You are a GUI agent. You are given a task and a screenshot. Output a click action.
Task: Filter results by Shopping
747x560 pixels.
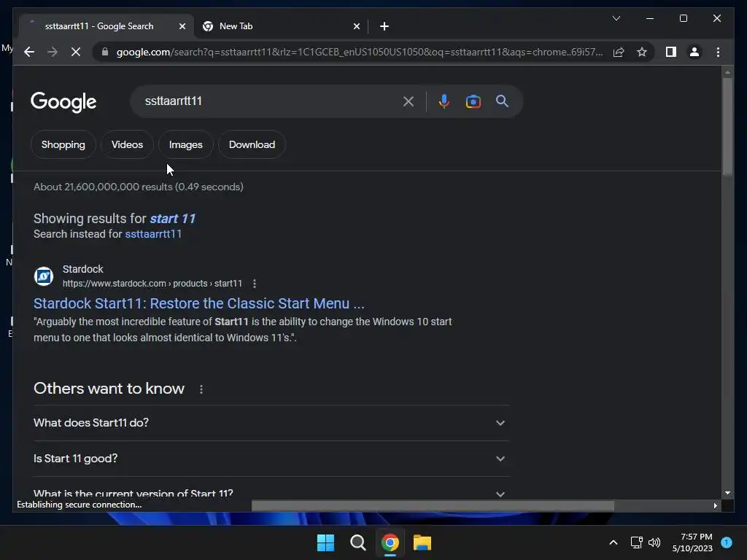click(x=63, y=145)
